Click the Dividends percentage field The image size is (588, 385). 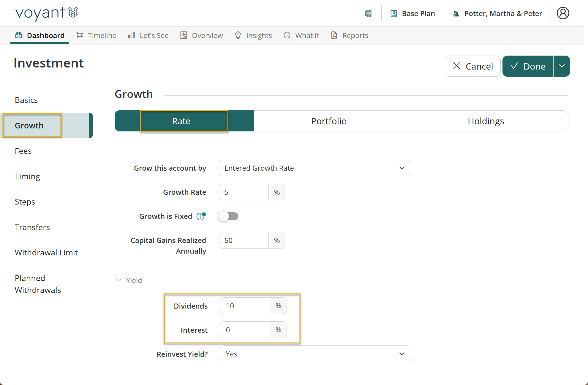click(x=245, y=306)
